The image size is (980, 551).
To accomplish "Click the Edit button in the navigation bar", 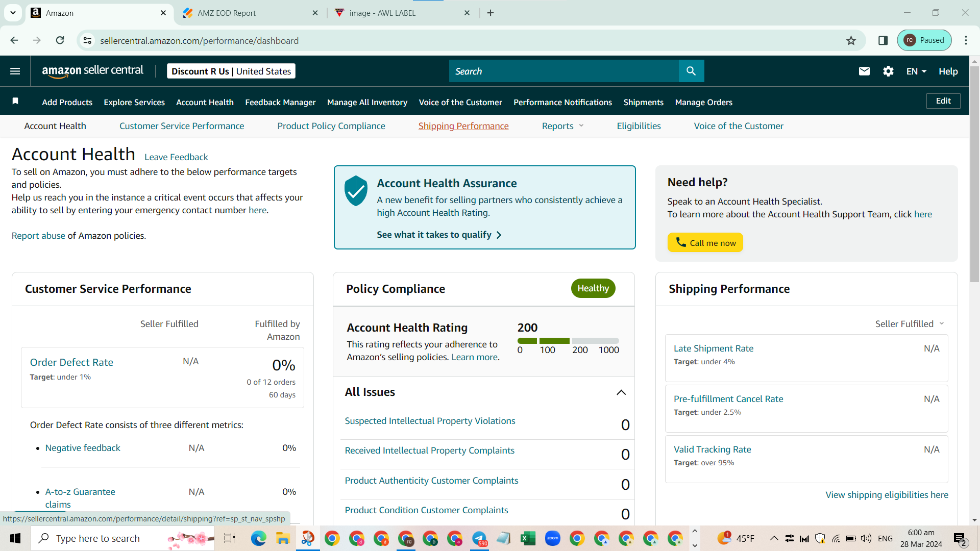I will pyautogui.click(x=943, y=101).
